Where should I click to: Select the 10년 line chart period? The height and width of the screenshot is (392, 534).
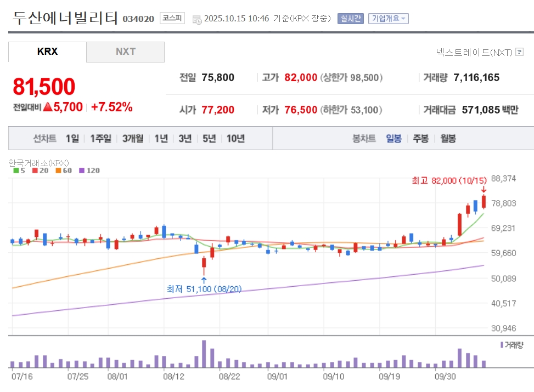(x=235, y=139)
